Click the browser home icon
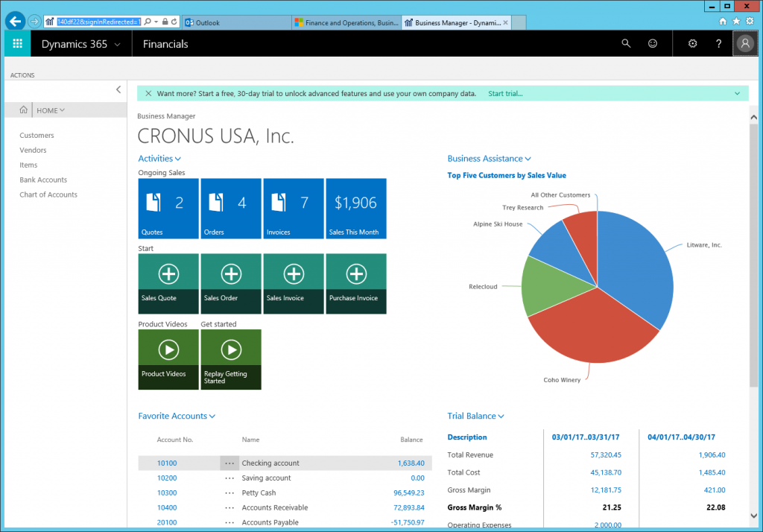The height and width of the screenshot is (532, 763). pos(723,21)
